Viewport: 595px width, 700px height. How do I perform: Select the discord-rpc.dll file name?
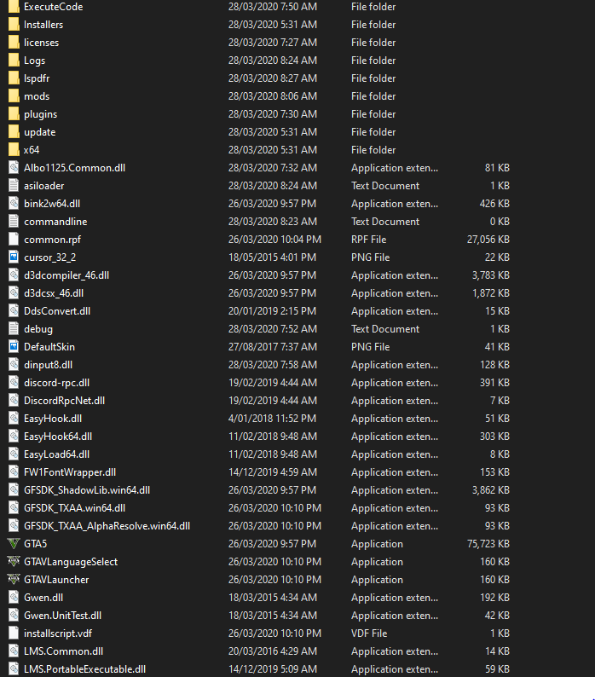click(57, 383)
